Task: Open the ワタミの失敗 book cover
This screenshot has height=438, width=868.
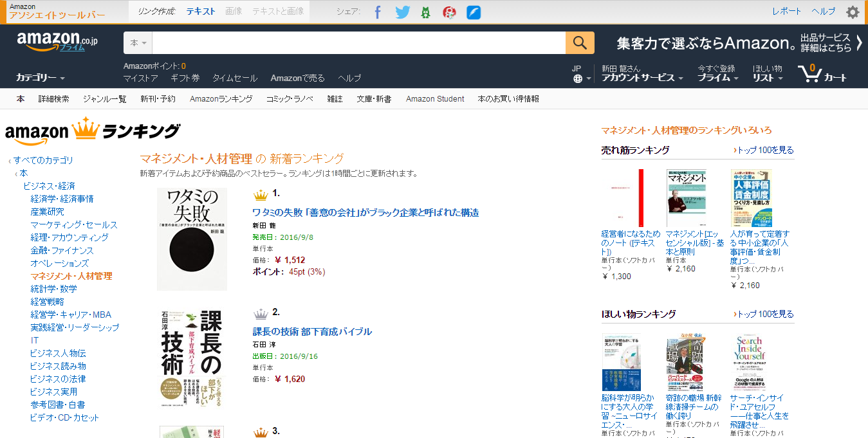Action: (192, 239)
